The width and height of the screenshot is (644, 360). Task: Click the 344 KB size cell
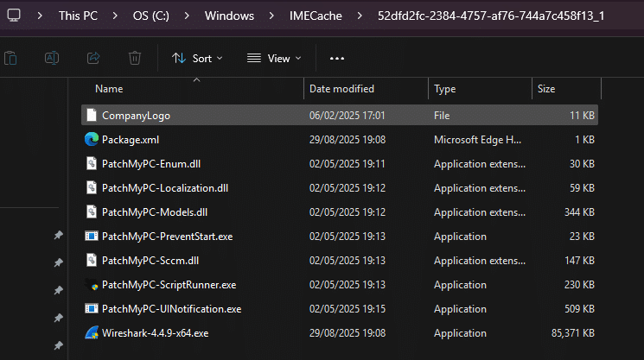[579, 212]
